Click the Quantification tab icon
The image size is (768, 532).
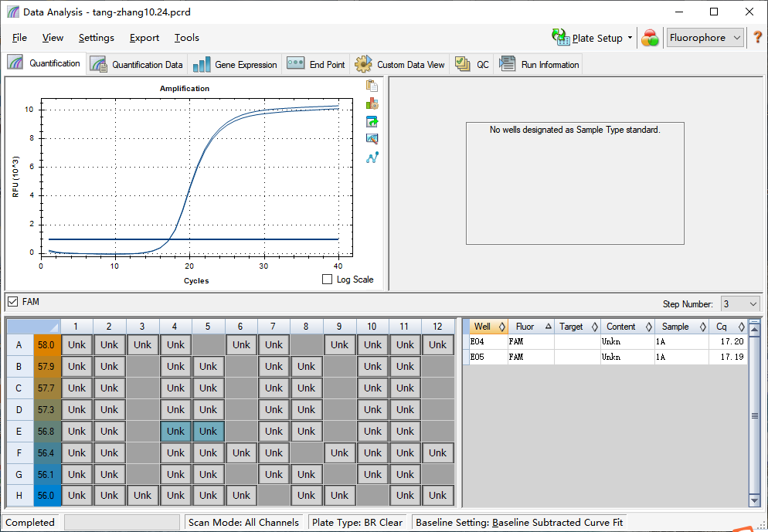pyautogui.click(x=15, y=63)
